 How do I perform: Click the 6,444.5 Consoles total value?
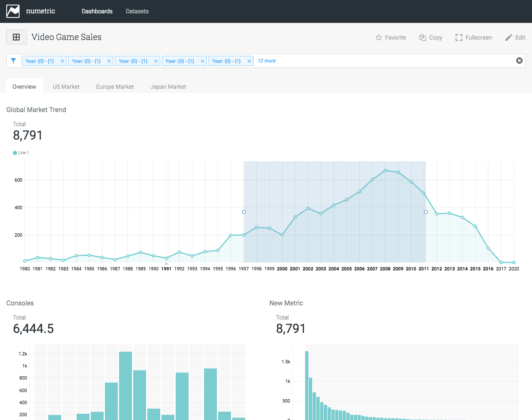(33, 329)
